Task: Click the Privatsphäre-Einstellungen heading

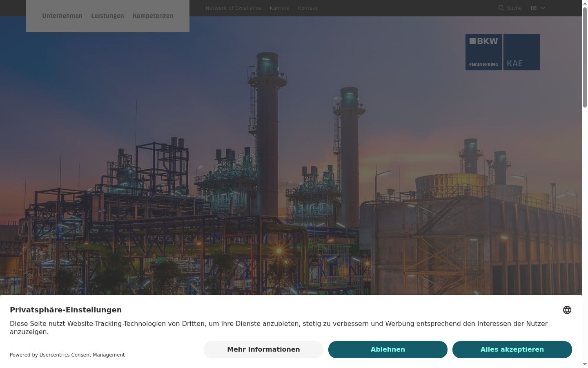Action: pos(66,310)
